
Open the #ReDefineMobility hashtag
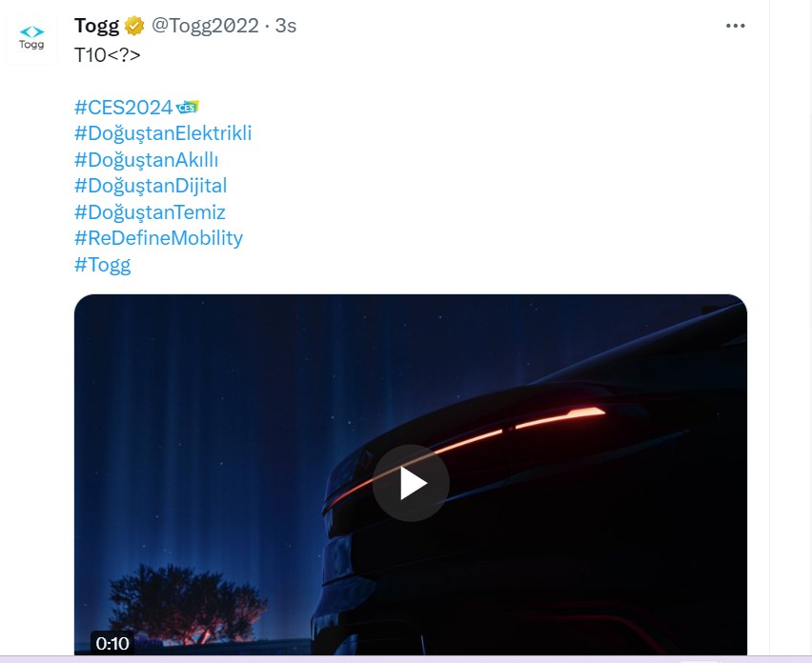pos(158,238)
